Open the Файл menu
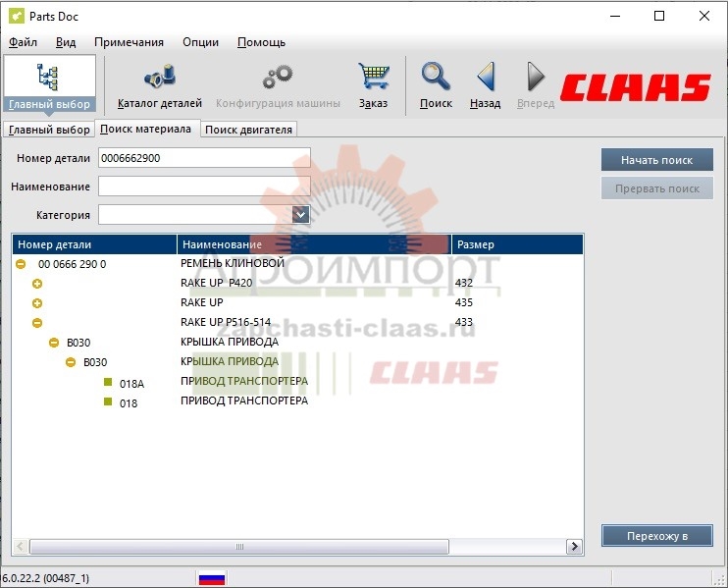This screenshot has width=728, height=588. pos(23,42)
